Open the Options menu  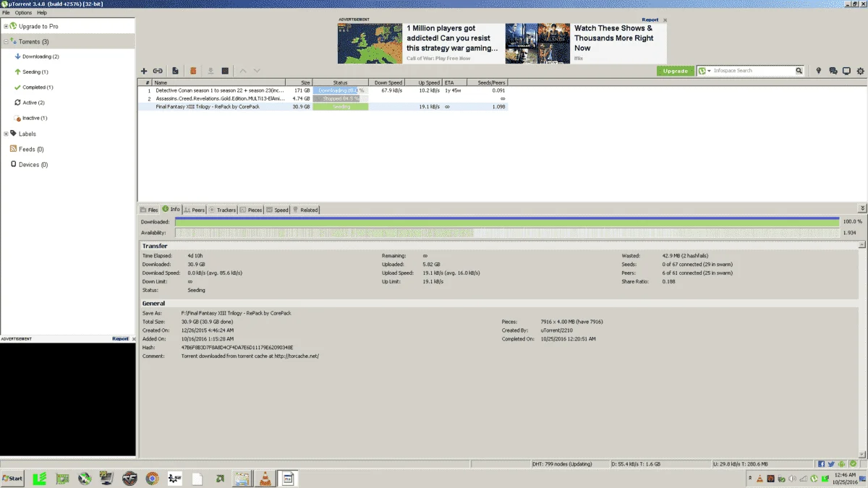coord(23,13)
